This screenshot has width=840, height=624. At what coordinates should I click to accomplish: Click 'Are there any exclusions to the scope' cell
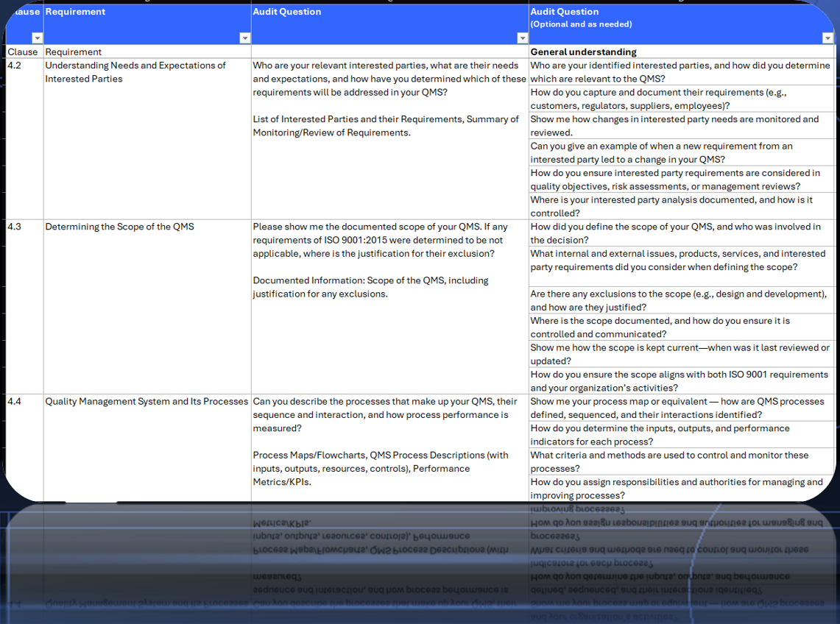[681, 300]
